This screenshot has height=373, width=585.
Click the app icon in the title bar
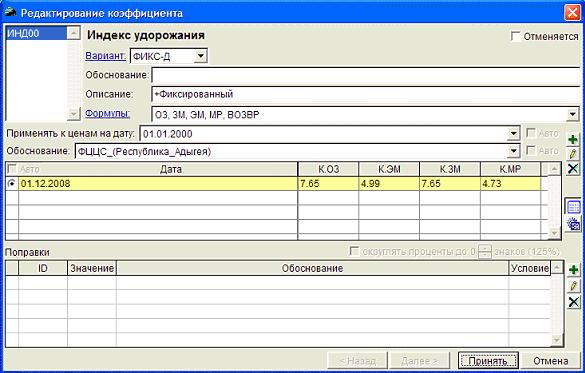coord(10,12)
